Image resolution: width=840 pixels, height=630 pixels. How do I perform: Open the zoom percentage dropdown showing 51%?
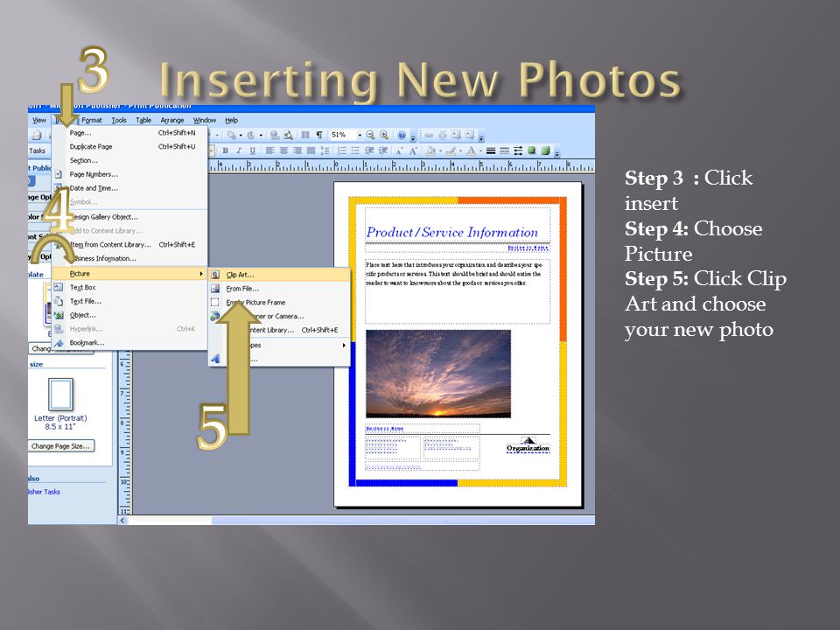point(360,135)
